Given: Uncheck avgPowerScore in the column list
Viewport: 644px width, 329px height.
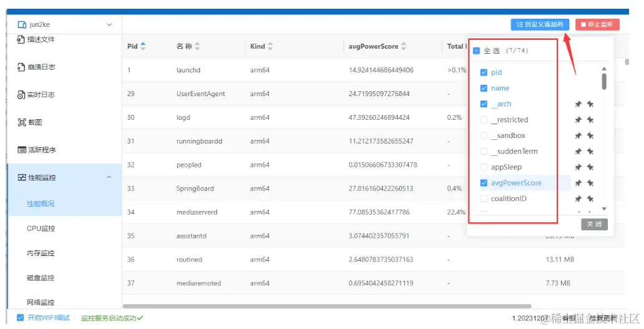Looking at the screenshot, I should (483, 182).
